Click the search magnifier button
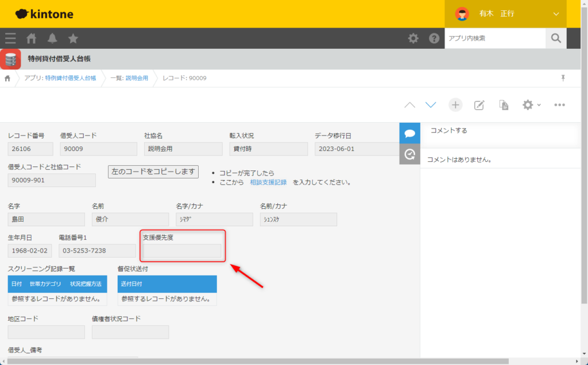The width and height of the screenshot is (588, 365). (555, 38)
